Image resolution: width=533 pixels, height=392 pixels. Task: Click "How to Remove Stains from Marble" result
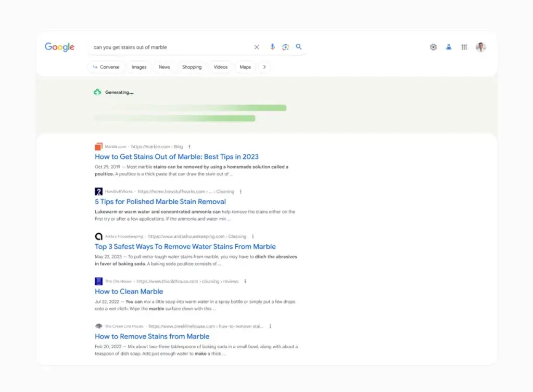pos(152,336)
